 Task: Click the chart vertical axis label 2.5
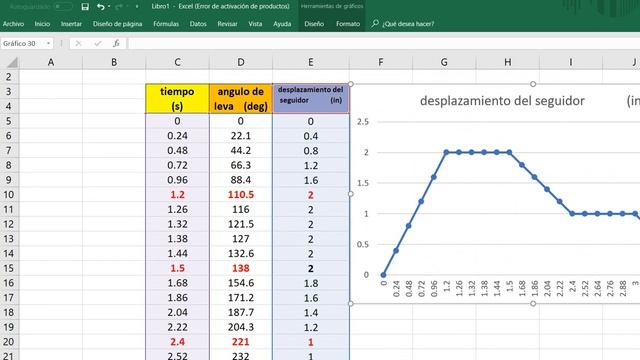coord(363,122)
